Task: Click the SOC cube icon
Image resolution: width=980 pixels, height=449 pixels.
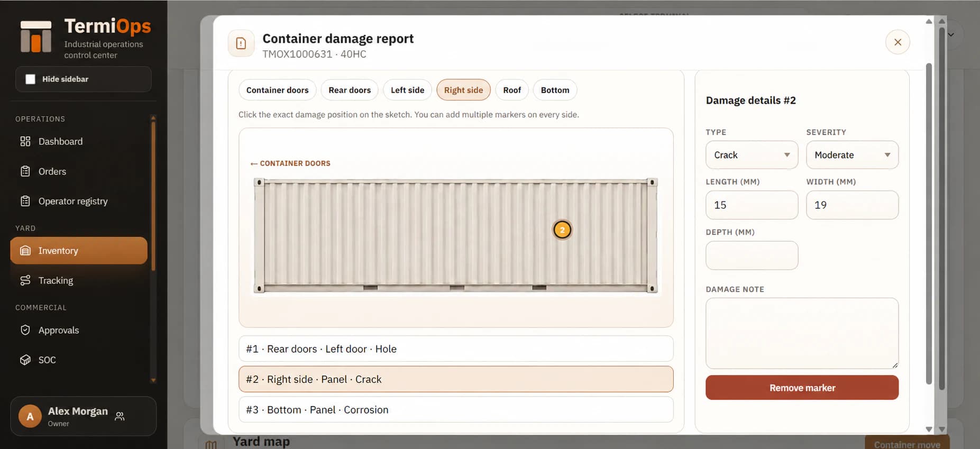Action: click(25, 360)
